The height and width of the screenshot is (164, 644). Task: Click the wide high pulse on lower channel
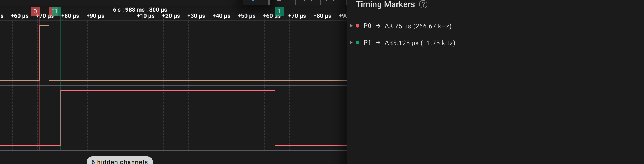[x=168, y=118]
